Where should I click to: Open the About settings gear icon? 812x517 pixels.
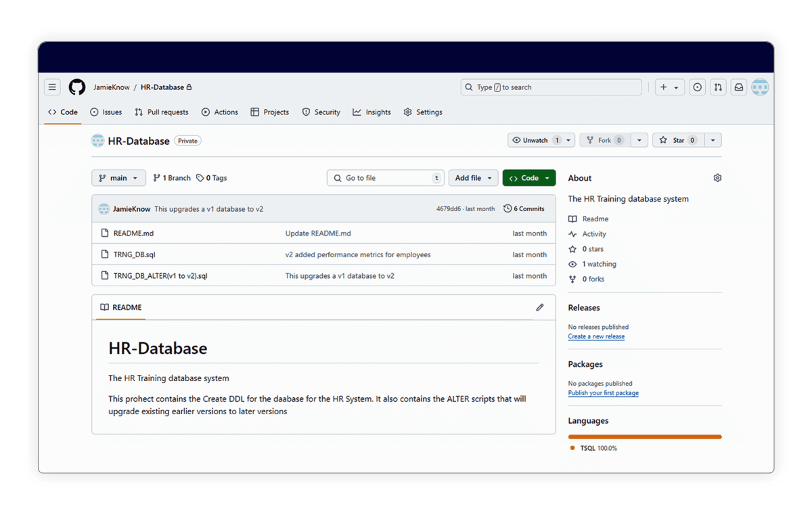tap(717, 178)
